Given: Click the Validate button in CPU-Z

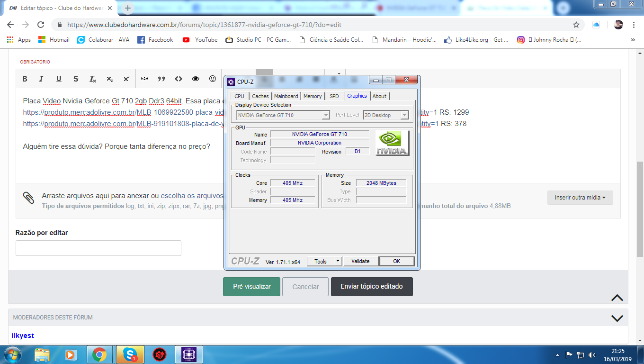Looking at the screenshot, I should click(360, 261).
